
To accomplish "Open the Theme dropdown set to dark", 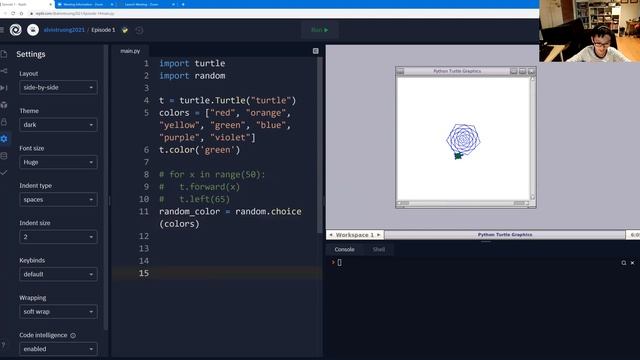I will tap(58, 125).
